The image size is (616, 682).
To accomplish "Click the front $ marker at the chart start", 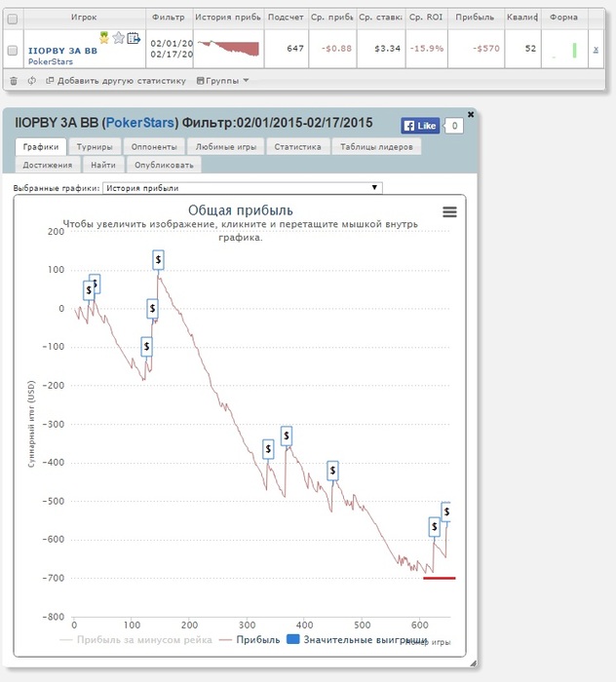I will click(89, 290).
